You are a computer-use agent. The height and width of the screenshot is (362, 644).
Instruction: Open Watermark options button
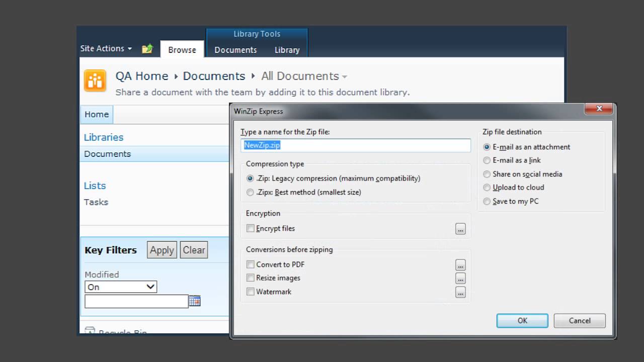pos(460,292)
